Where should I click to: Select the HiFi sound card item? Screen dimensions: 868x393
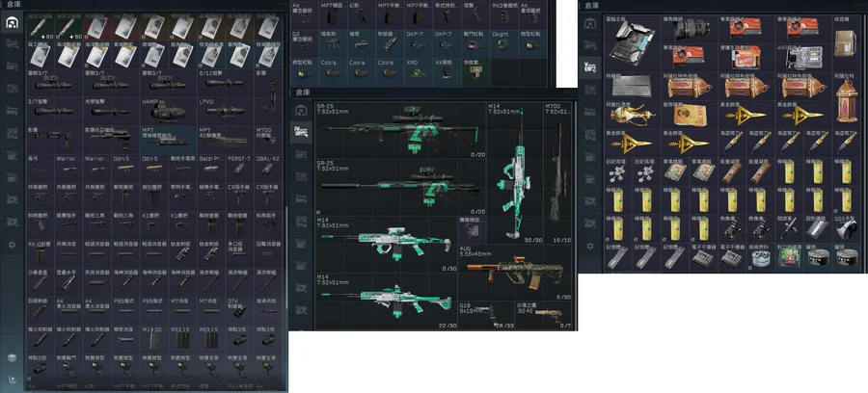[x=805, y=58]
